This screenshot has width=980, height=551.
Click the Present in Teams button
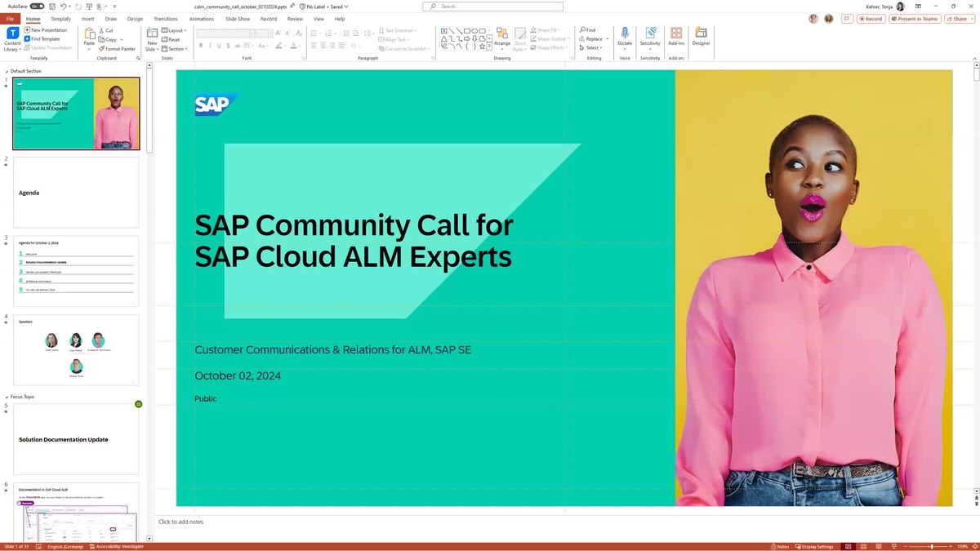click(x=915, y=19)
